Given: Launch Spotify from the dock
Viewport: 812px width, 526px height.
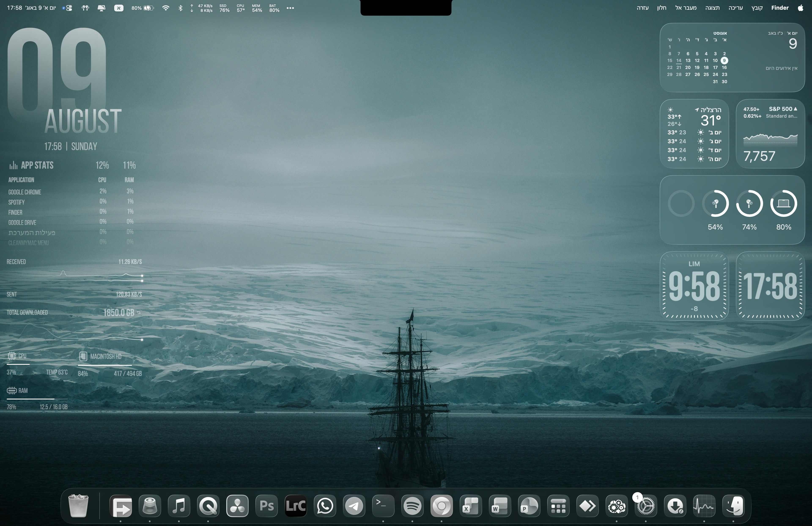Looking at the screenshot, I should 413,505.
